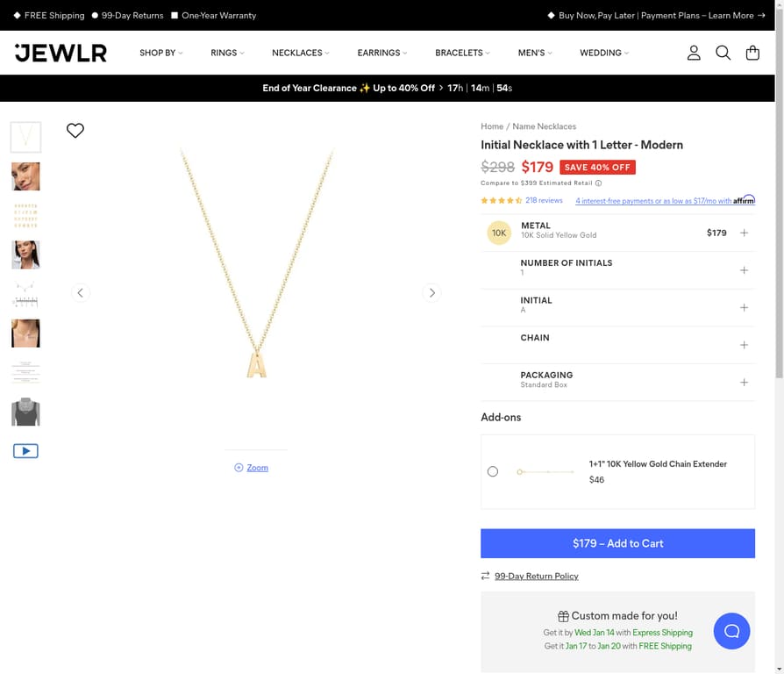The height and width of the screenshot is (674, 784).
Task: Go to the previous product image arrow
Action: [x=81, y=293]
